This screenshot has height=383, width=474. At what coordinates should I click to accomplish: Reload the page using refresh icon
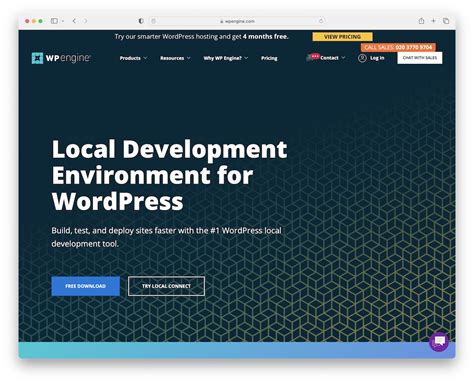321,21
